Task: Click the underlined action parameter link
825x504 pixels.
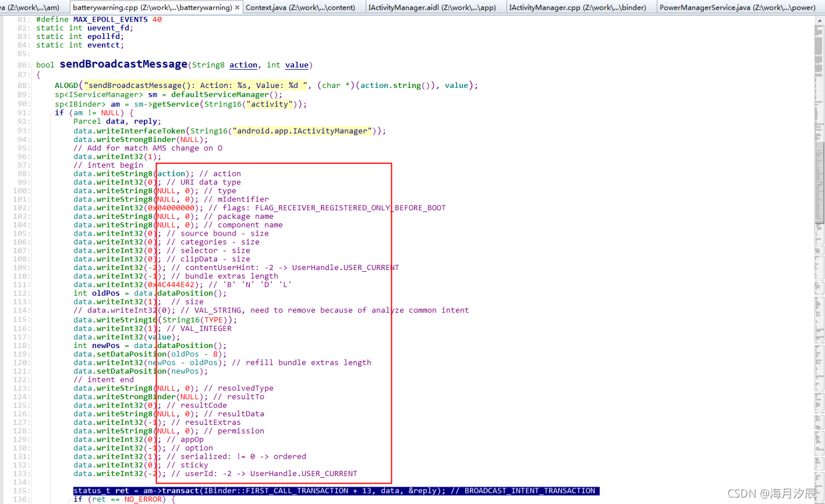Action: pos(243,65)
